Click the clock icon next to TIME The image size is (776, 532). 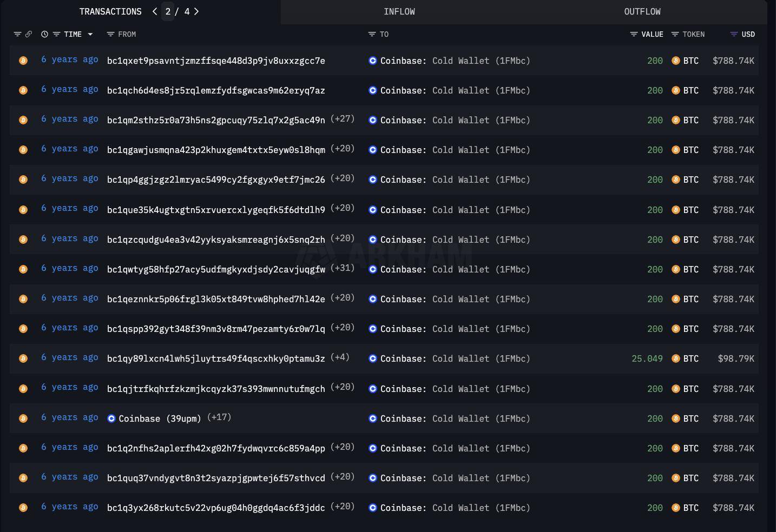(44, 34)
